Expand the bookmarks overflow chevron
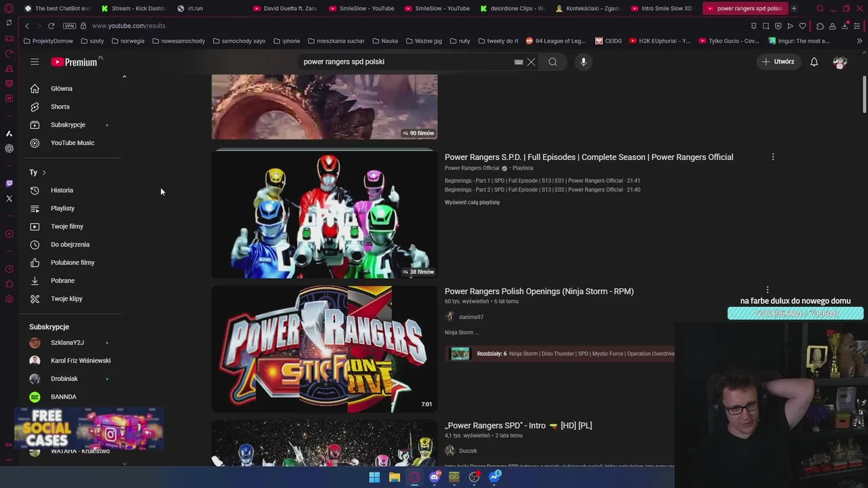The height and width of the screenshot is (488, 868). tap(859, 41)
